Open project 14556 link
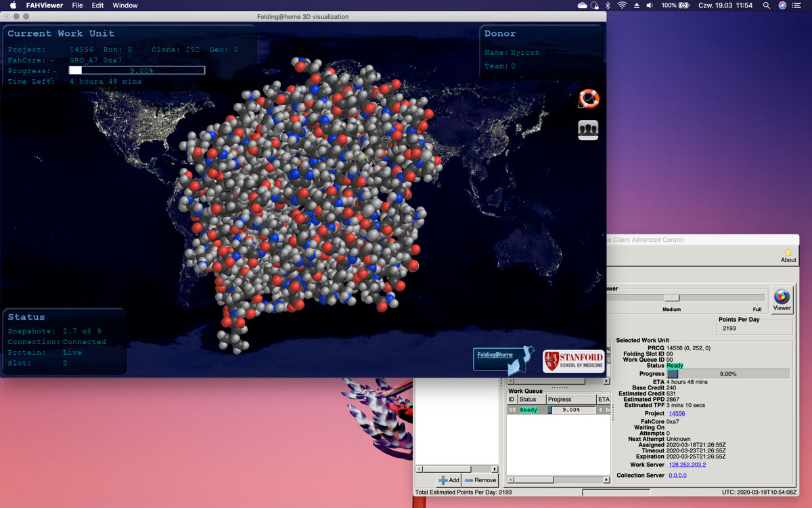The width and height of the screenshot is (812, 508). 676,413
